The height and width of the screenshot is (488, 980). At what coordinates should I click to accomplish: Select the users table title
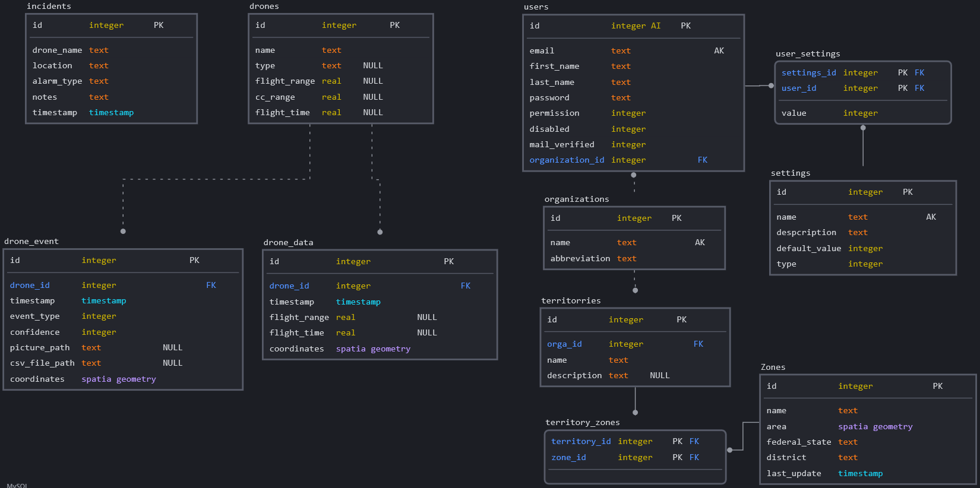pos(536,7)
